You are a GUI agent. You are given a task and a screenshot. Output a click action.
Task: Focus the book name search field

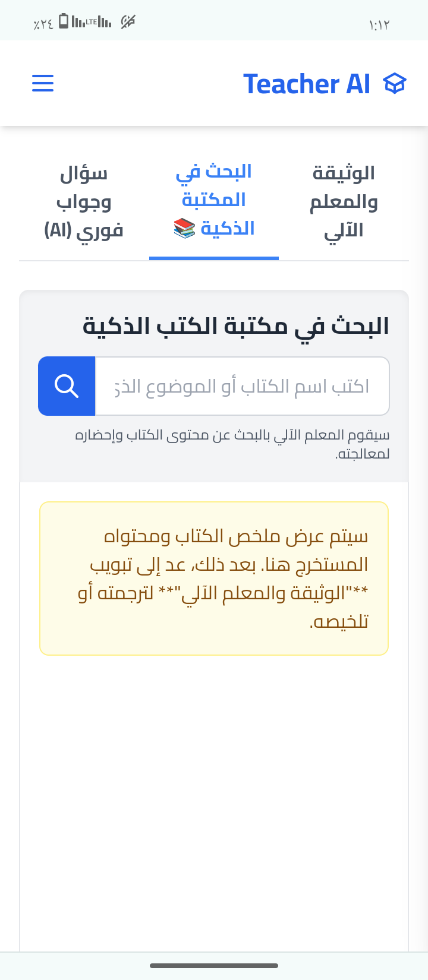[243, 386]
